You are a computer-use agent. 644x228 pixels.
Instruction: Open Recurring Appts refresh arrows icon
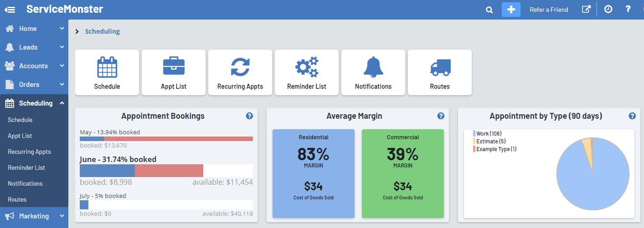coord(240,67)
